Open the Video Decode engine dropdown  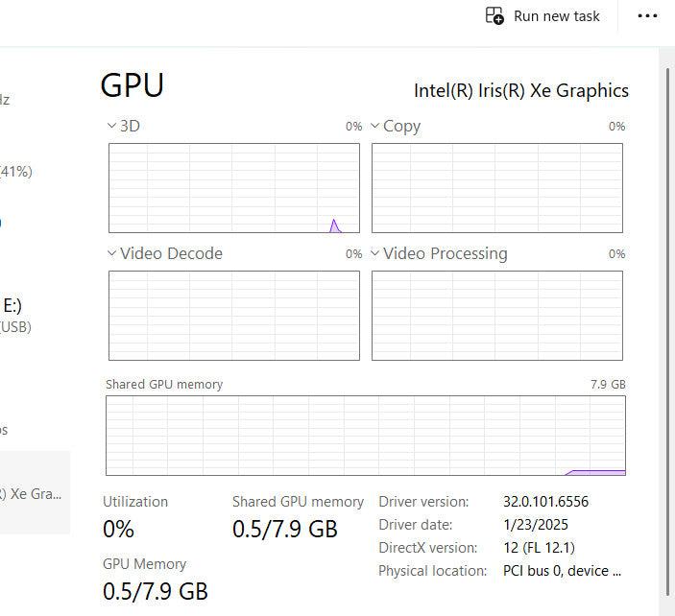pos(112,253)
